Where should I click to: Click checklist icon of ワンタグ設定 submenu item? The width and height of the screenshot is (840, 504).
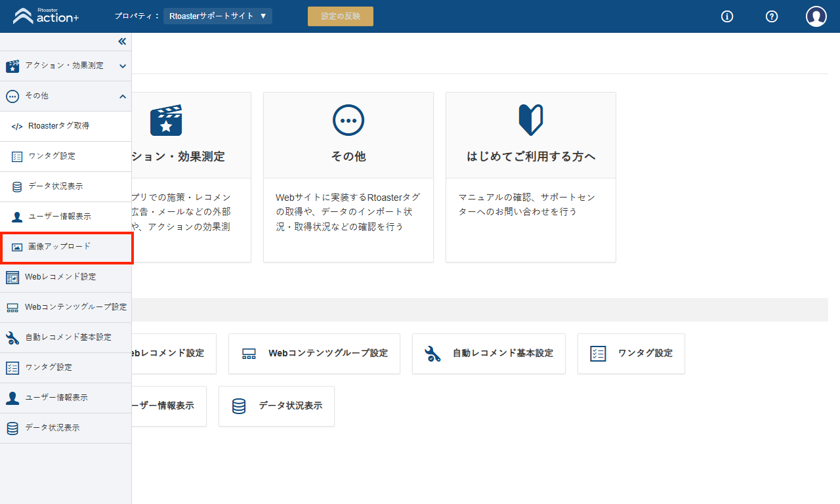click(x=17, y=156)
